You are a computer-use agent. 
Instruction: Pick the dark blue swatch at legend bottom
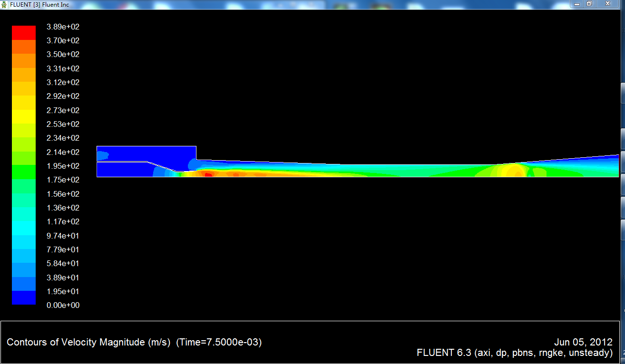(24, 297)
